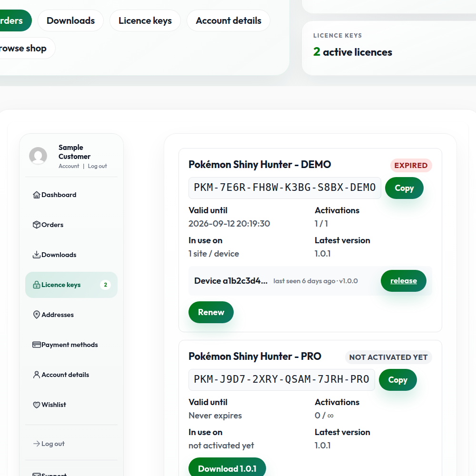Image resolution: width=476 pixels, height=476 pixels.
Task: Click the Wishlist heart icon
Action: point(37,405)
